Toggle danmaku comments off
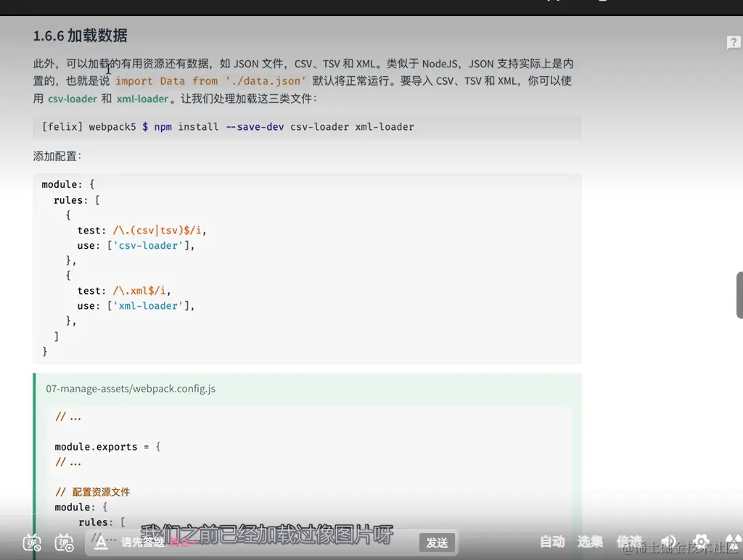 click(31, 542)
